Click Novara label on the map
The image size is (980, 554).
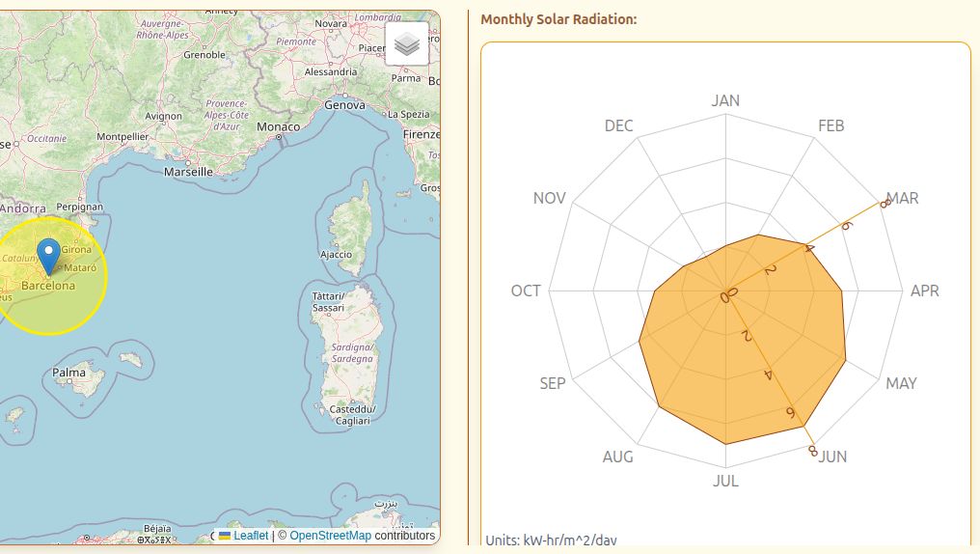tap(331, 24)
